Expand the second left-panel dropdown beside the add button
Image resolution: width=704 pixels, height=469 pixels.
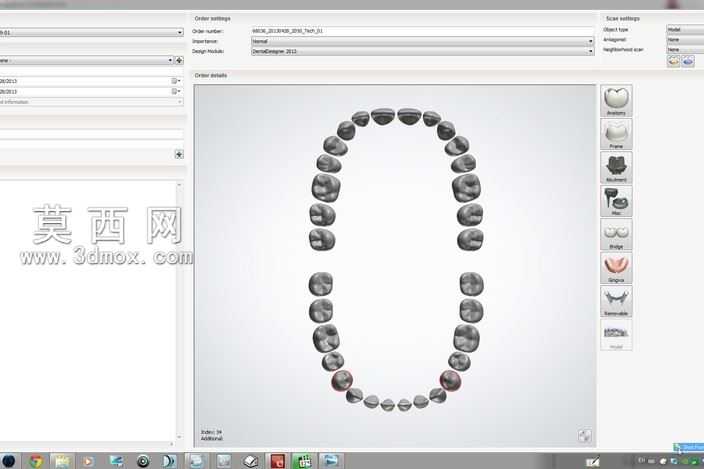coord(86,60)
